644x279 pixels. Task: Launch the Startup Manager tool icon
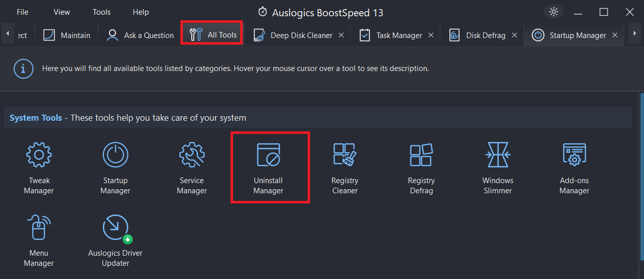[116, 168]
